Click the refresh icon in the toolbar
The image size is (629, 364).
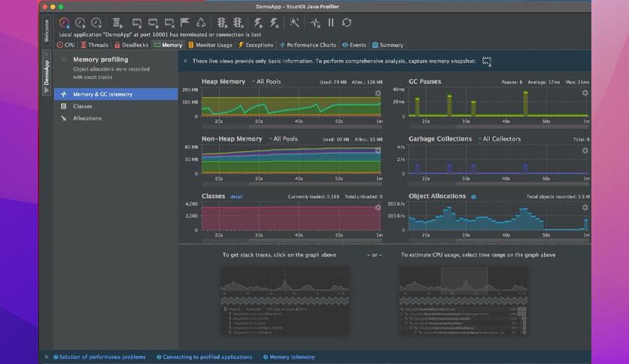point(347,23)
